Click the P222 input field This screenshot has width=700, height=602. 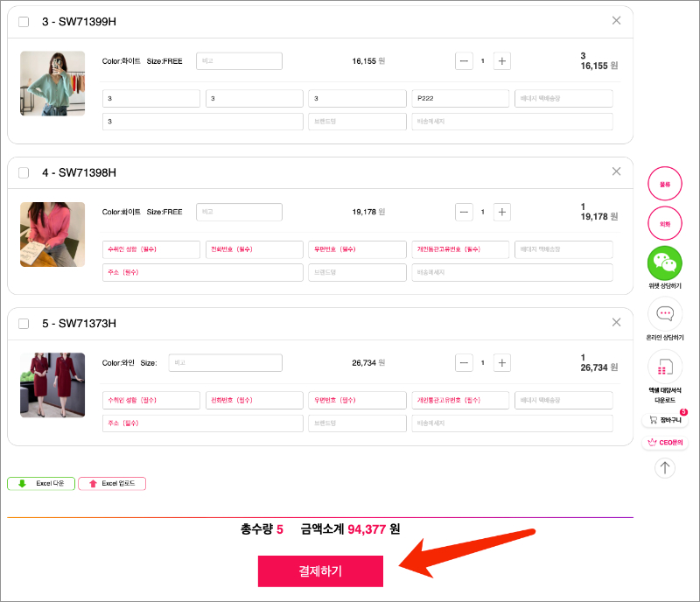click(x=460, y=98)
